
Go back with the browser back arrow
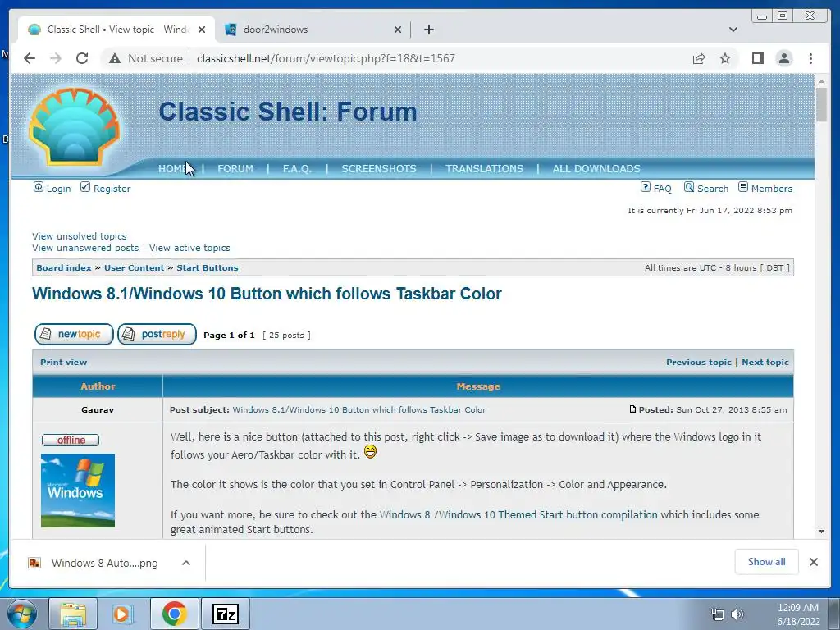(30, 58)
